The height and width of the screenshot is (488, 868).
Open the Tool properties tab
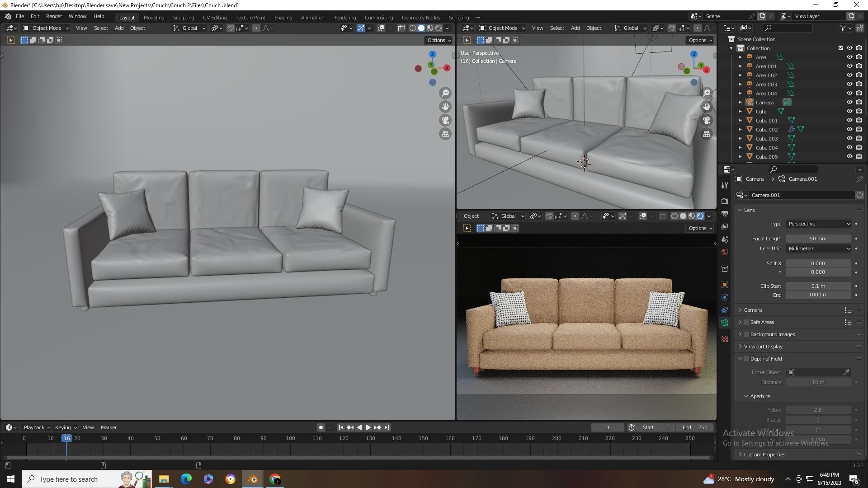pos(725,185)
